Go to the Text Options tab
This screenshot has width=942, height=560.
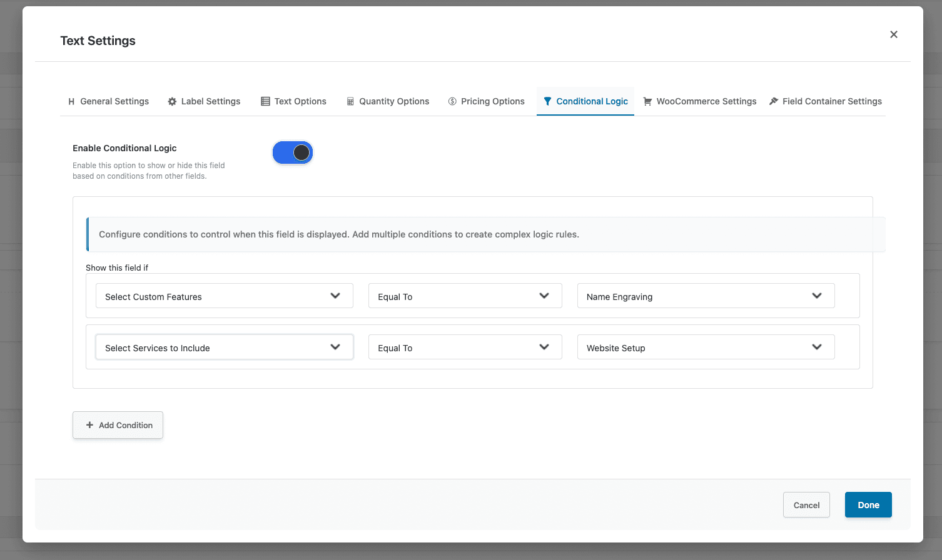click(300, 101)
